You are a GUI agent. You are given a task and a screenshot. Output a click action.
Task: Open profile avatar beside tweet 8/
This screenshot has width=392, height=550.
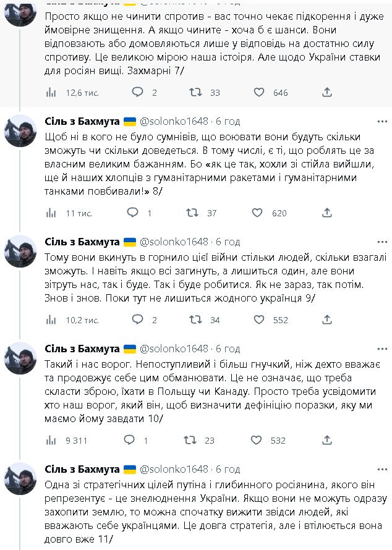tap(20, 131)
